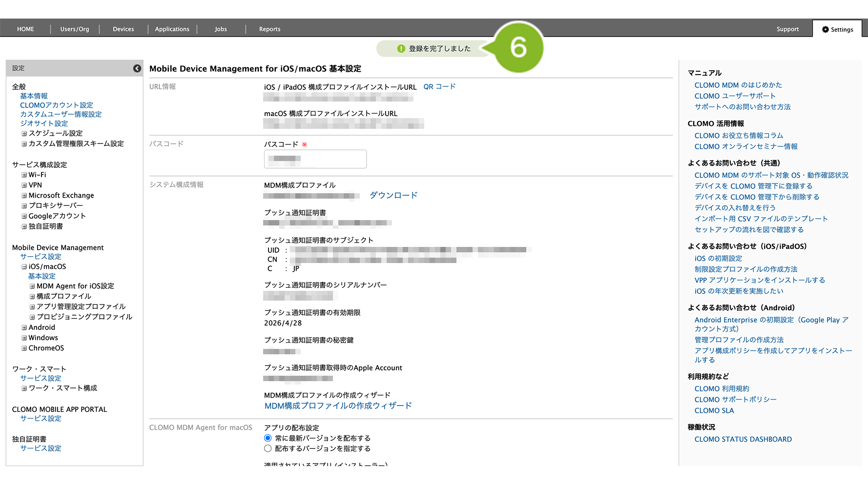Click plus icon beside スケジュール設定

(x=24, y=133)
